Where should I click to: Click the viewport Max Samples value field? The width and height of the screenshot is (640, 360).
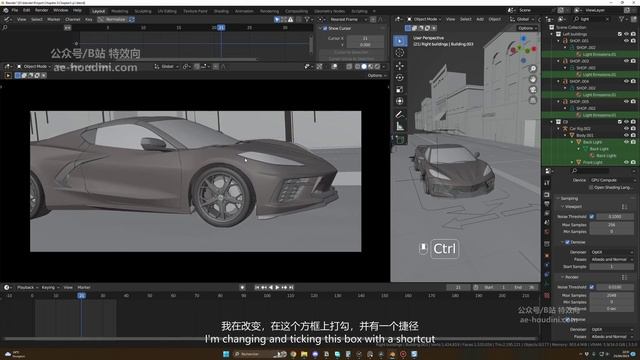(x=612, y=225)
